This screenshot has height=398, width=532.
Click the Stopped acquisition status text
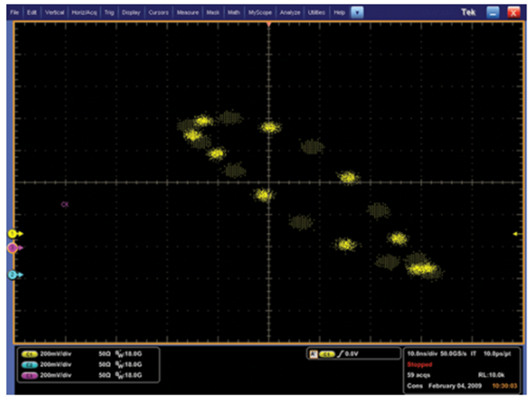(420, 364)
